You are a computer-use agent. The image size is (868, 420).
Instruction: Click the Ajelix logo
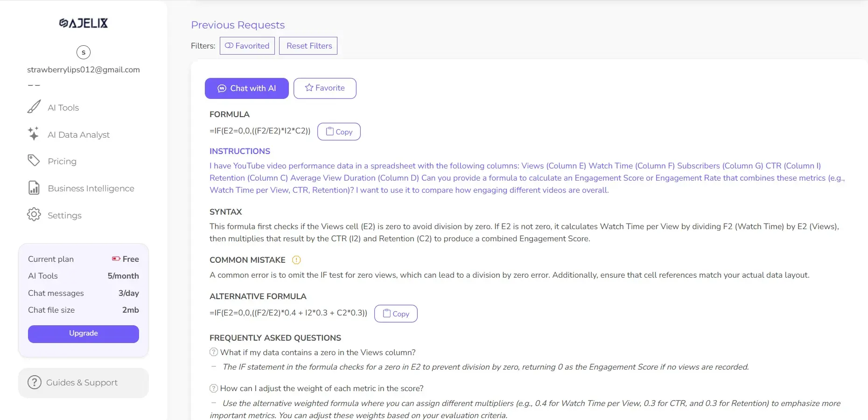click(x=83, y=23)
